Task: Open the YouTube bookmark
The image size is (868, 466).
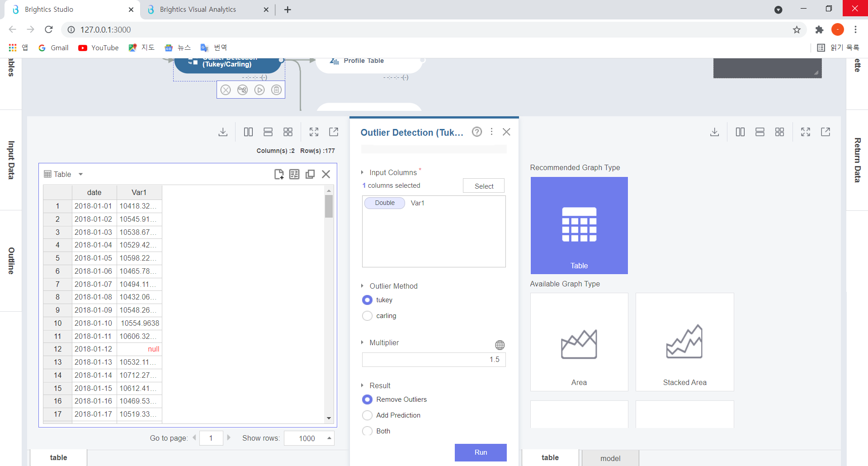Action: [99, 48]
